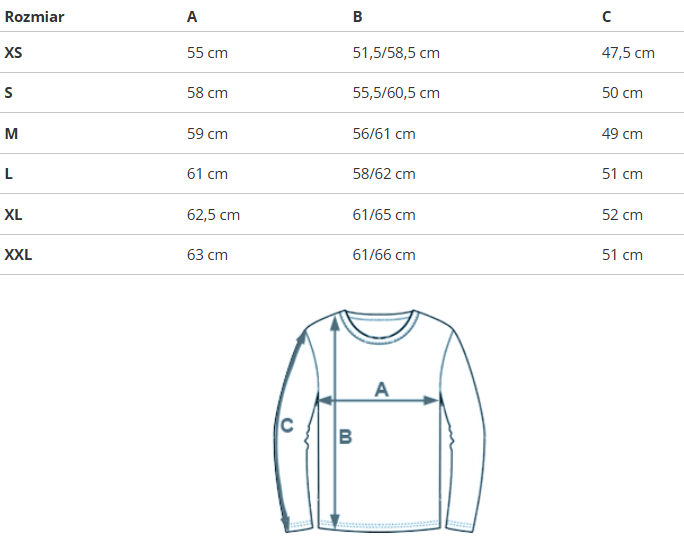The height and width of the screenshot is (548, 684).
Task: Click the table's column header B
Action: (358, 17)
